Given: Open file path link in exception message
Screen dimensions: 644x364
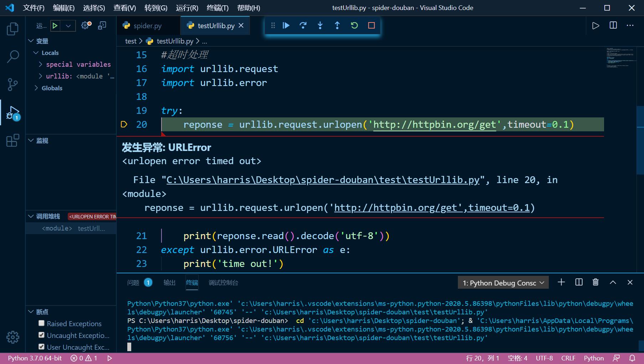Looking at the screenshot, I should [323, 180].
